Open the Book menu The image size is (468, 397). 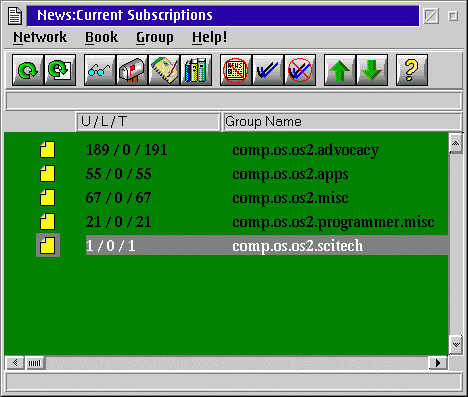(101, 37)
